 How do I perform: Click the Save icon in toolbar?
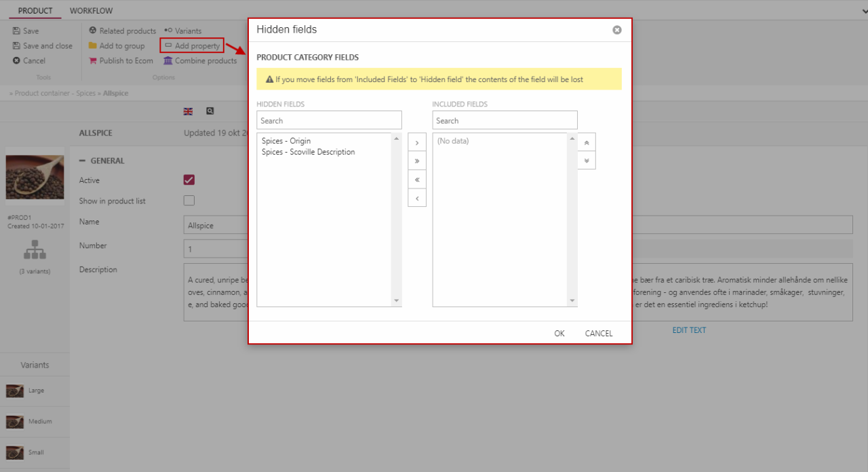pos(16,31)
